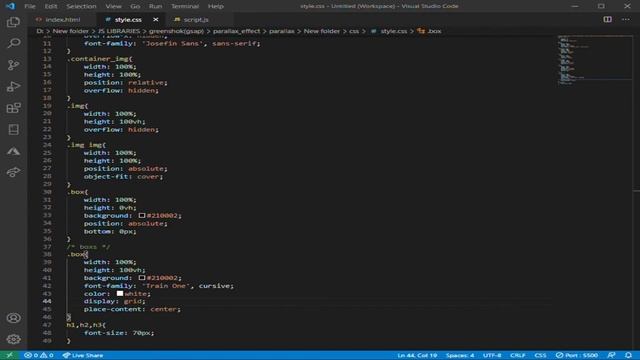Image resolution: width=640 pixels, height=360 pixels.
Task: Start Live Share from status bar
Action: (83, 355)
